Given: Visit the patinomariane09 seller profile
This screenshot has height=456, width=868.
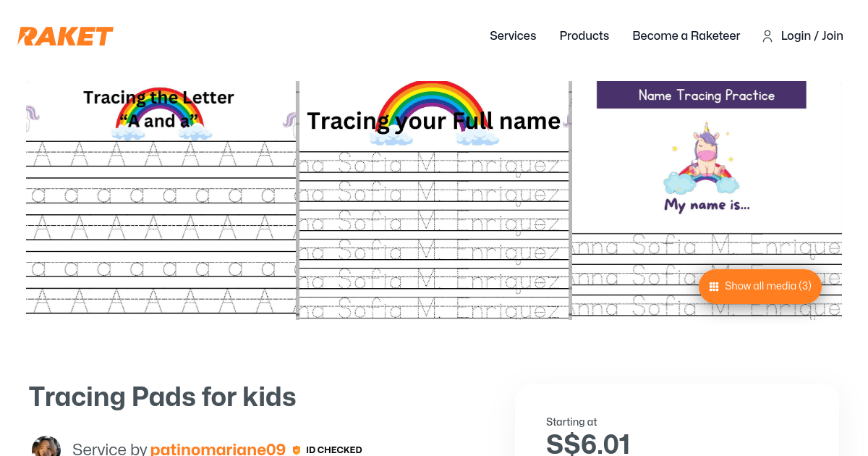Looking at the screenshot, I should (218, 449).
